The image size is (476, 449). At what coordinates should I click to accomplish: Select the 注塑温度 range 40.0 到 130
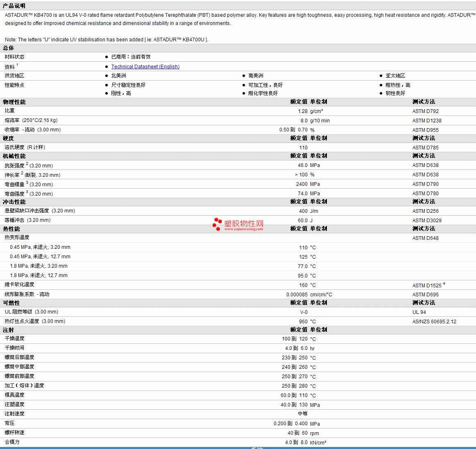tap(294, 405)
